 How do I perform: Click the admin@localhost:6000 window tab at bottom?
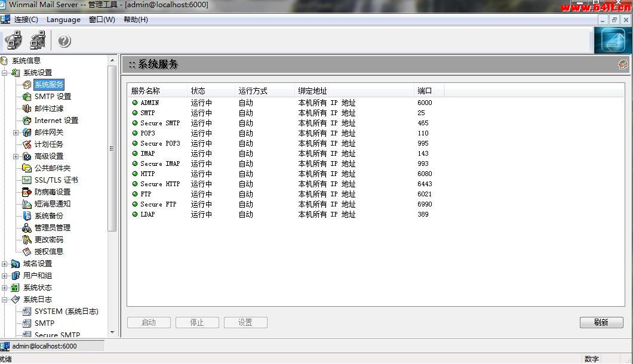(x=52, y=346)
